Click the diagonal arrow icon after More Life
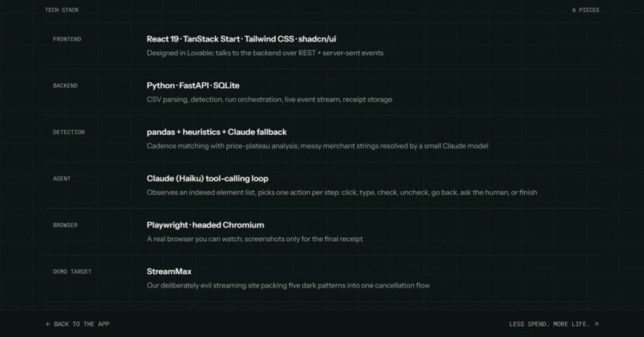644x337 pixels. 596,324
